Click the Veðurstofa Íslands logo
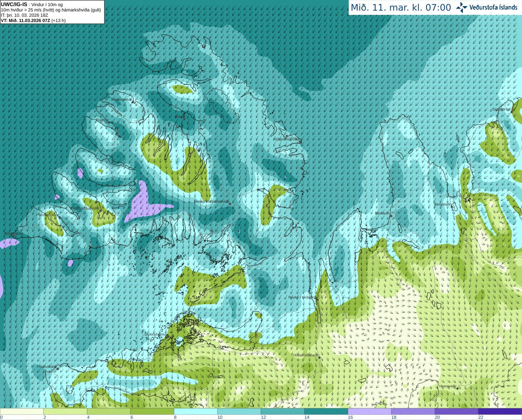522x420 pixels. [487, 7]
